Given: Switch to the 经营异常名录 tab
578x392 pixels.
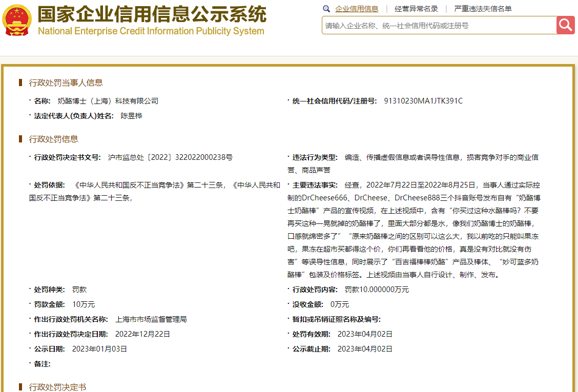Looking at the screenshot, I should (x=416, y=9).
